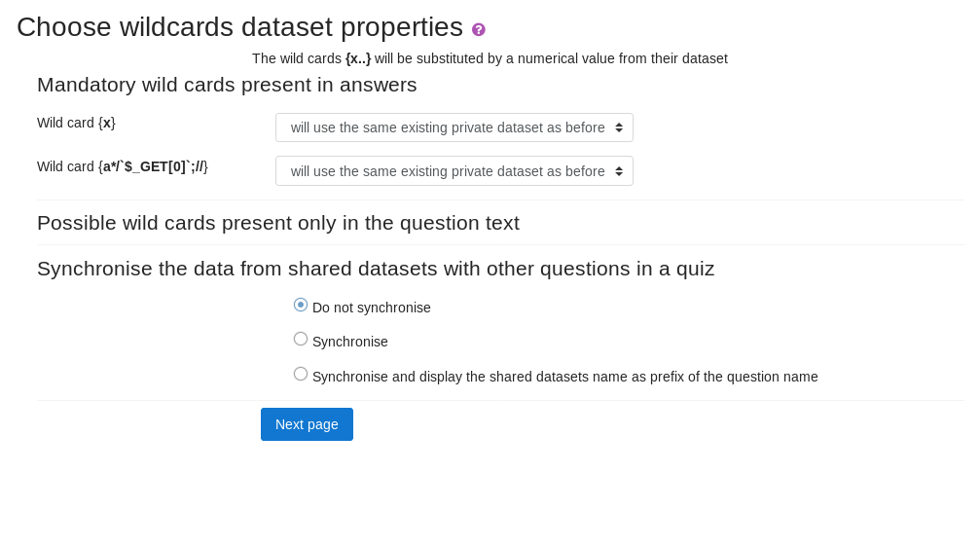Click the "Wild card {x}" field label
This screenshot has width=980, height=545.
point(76,123)
